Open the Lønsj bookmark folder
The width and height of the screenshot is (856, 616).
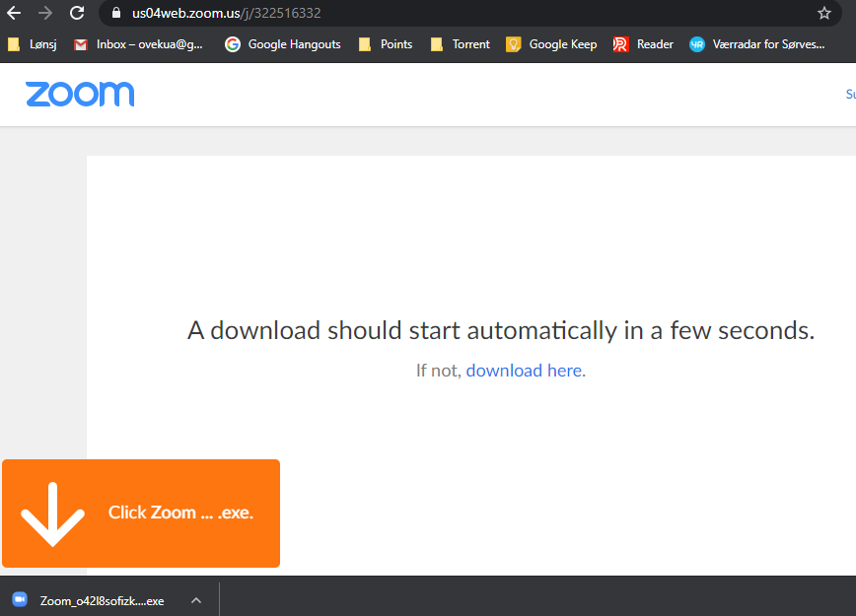pyautogui.click(x=33, y=44)
